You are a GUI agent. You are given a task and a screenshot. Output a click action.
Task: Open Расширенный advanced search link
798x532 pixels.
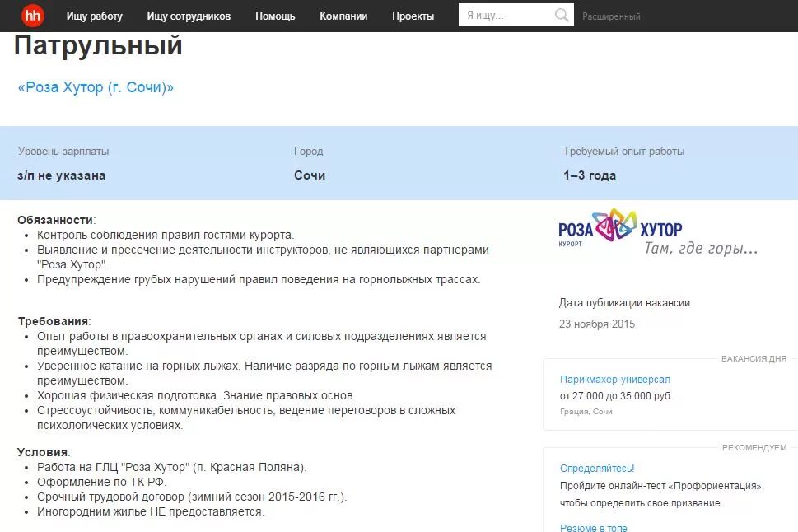pyautogui.click(x=611, y=16)
